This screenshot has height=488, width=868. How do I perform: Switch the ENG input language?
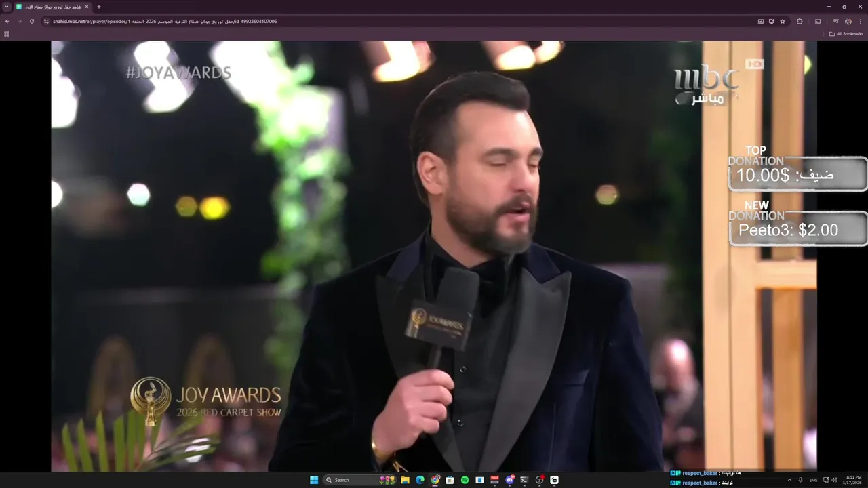coord(813,480)
